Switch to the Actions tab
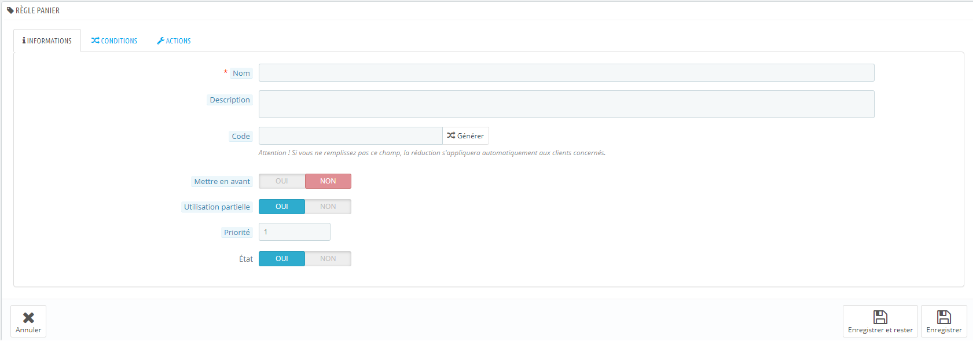The height and width of the screenshot is (345, 980). (x=174, y=41)
